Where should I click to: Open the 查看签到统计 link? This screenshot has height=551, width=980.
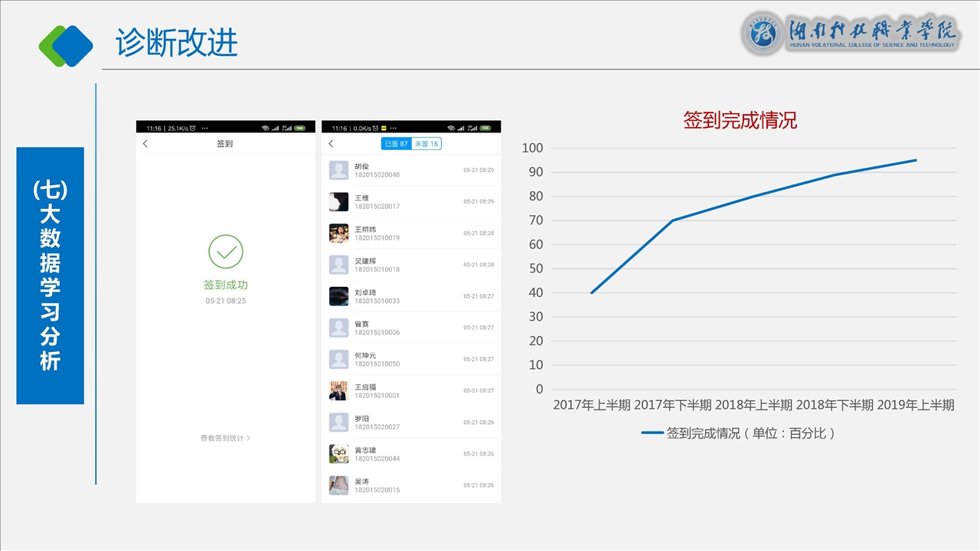coord(222,438)
